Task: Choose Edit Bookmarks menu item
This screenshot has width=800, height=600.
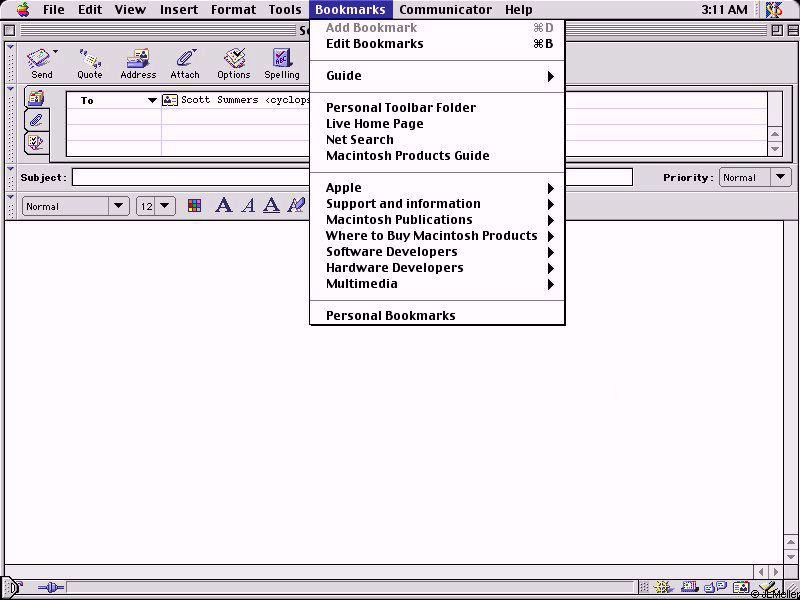Action: point(437,44)
